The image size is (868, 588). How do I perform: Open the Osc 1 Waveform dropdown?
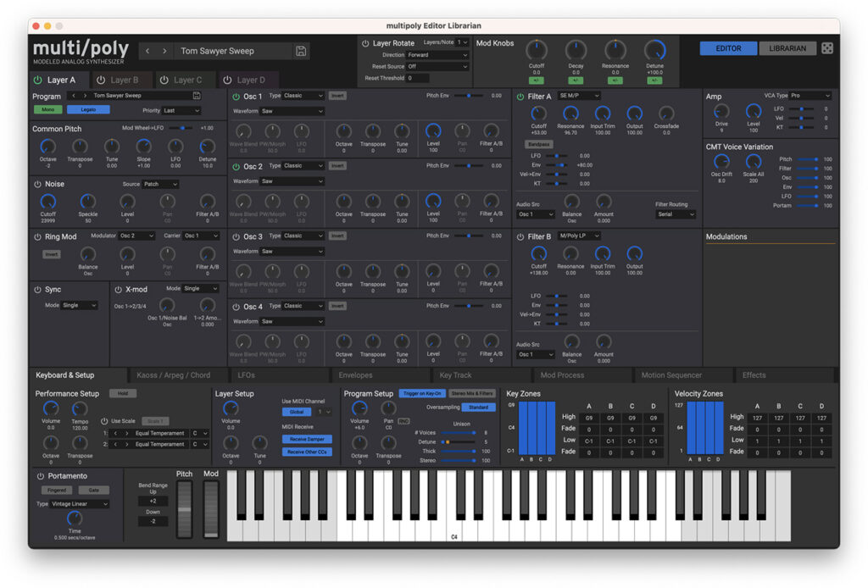click(x=292, y=111)
